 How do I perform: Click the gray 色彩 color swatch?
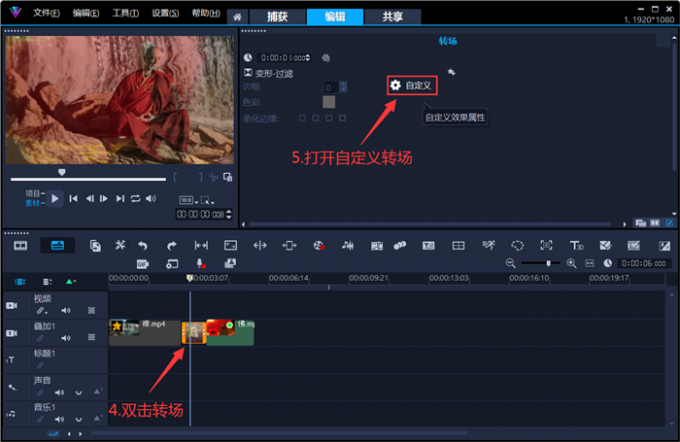click(x=329, y=102)
